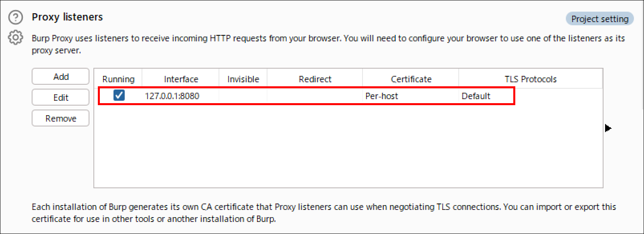This screenshot has height=234, width=644.
Task: Sort by the Certificate column header
Action: tap(411, 79)
